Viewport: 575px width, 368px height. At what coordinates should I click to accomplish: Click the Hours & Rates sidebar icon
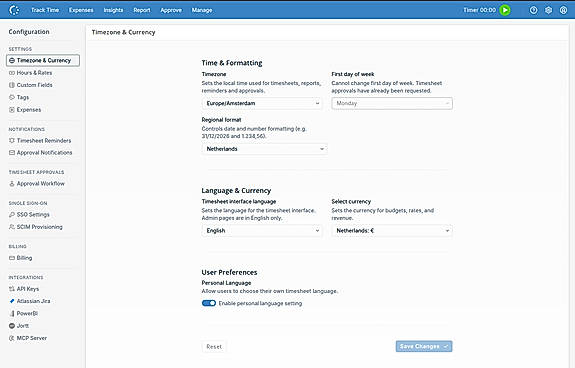(12, 73)
